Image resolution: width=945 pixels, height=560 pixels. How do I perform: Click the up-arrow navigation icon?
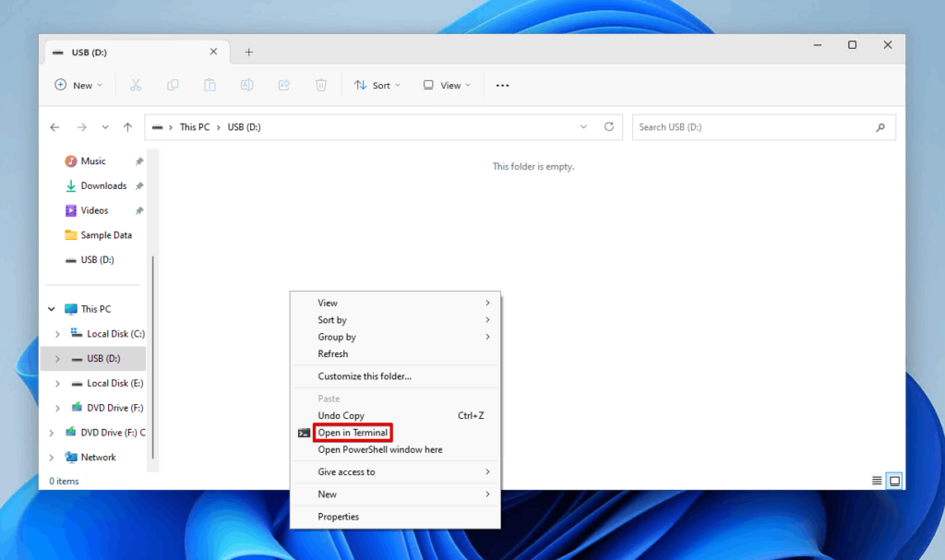127,126
